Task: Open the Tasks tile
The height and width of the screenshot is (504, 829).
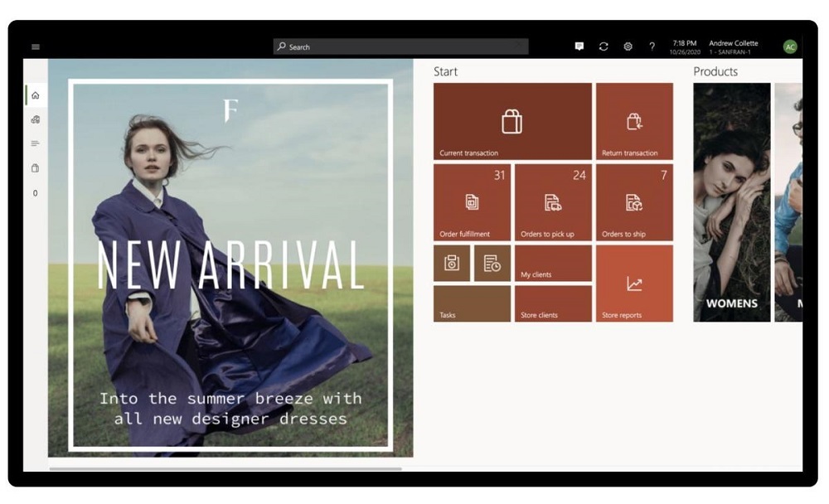Action: [472, 303]
